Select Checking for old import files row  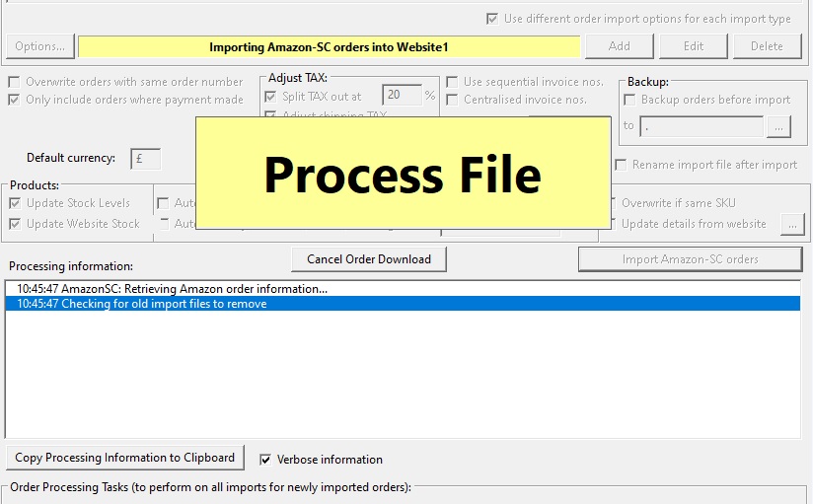pyautogui.click(x=403, y=304)
